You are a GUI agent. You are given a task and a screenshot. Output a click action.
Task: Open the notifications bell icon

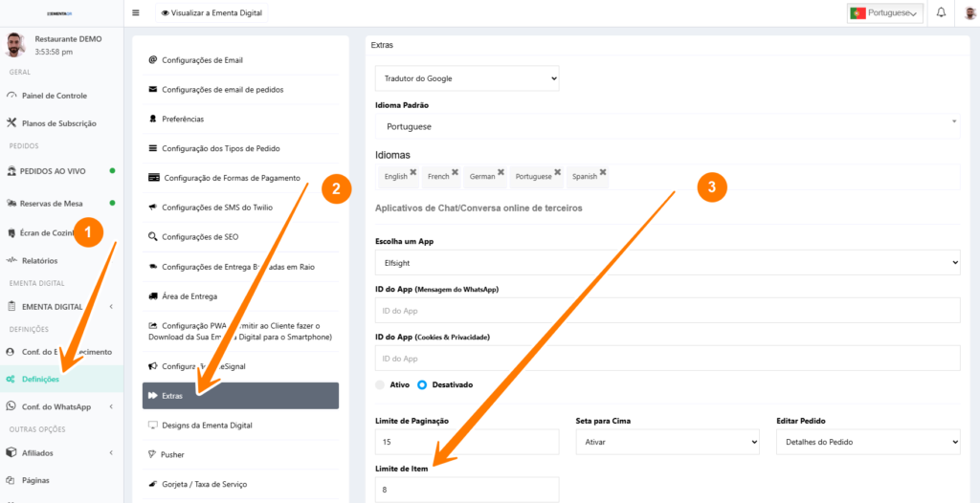pos(941,13)
